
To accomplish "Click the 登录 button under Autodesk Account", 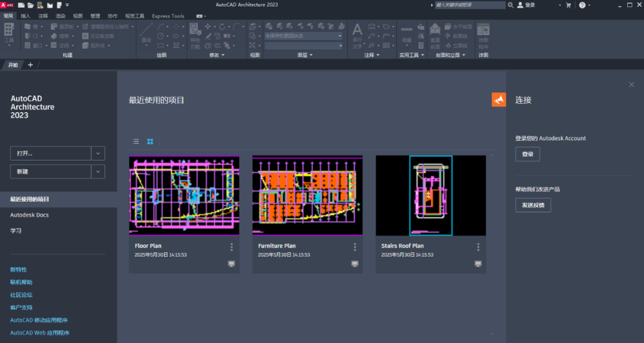I will pyautogui.click(x=527, y=154).
